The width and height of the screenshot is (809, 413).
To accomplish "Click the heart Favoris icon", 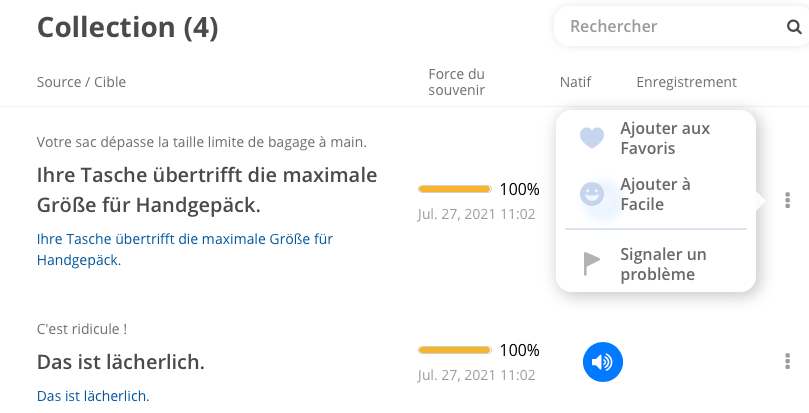I will click(x=592, y=139).
